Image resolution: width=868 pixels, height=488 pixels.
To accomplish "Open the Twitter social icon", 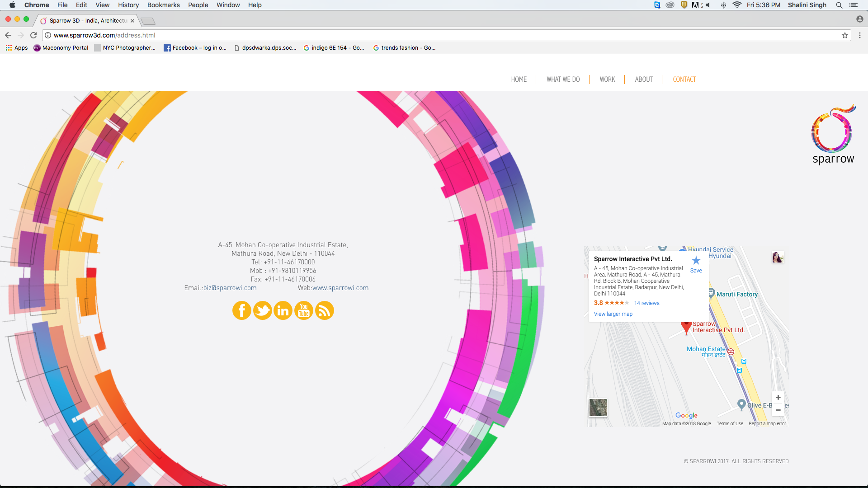I will 262,310.
